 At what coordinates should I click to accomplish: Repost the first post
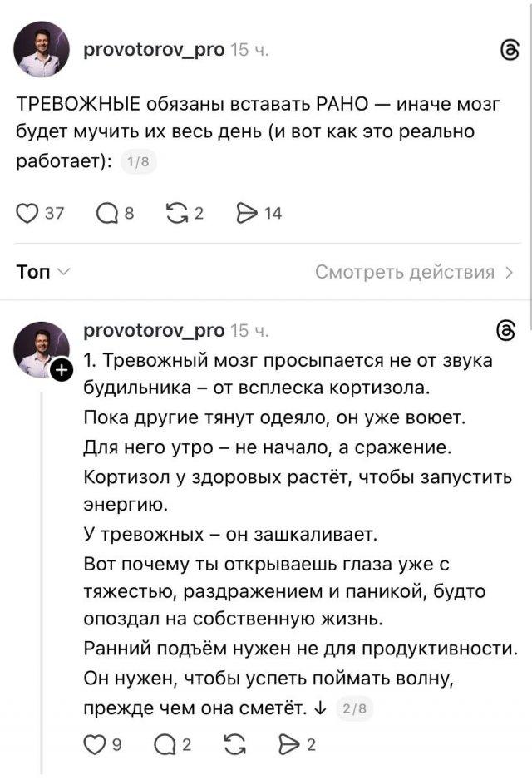point(176,212)
